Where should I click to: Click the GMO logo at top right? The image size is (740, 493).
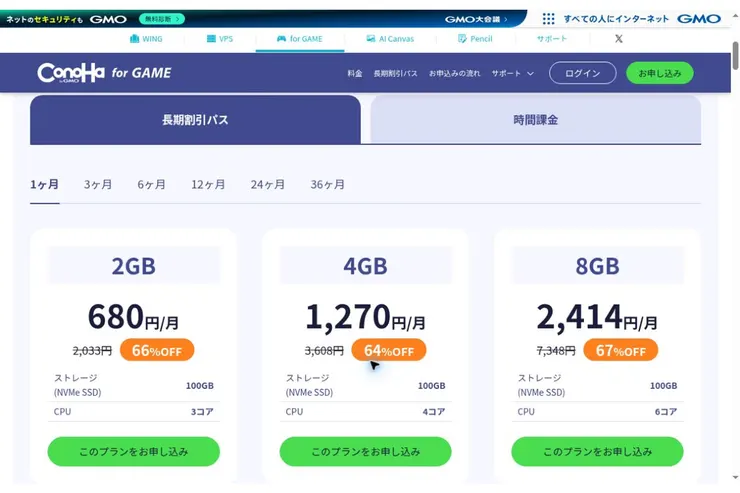699,19
